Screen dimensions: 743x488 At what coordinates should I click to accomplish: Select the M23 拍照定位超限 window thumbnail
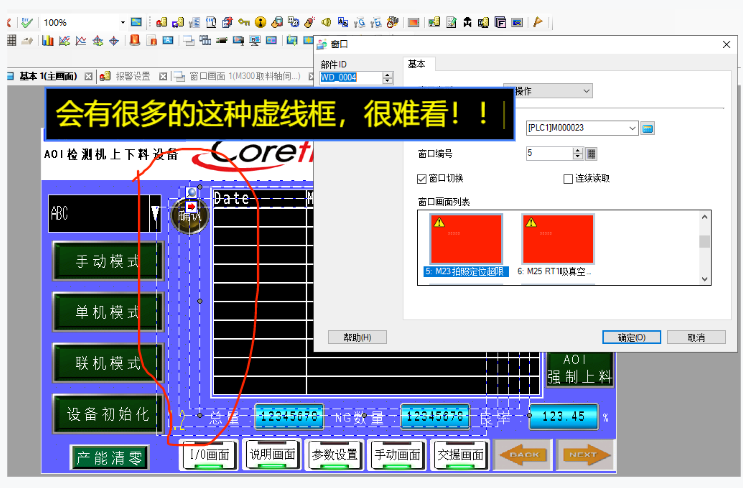pos(466,245)
